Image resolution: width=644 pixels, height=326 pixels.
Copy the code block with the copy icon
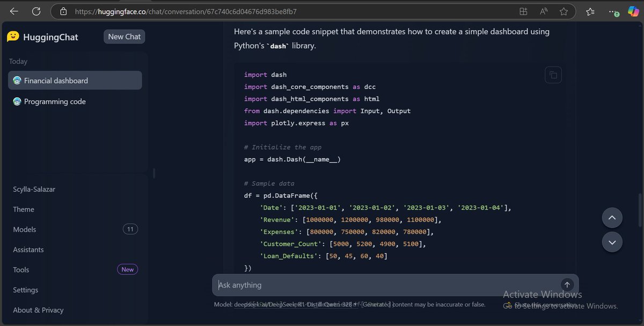coord(553,75)
